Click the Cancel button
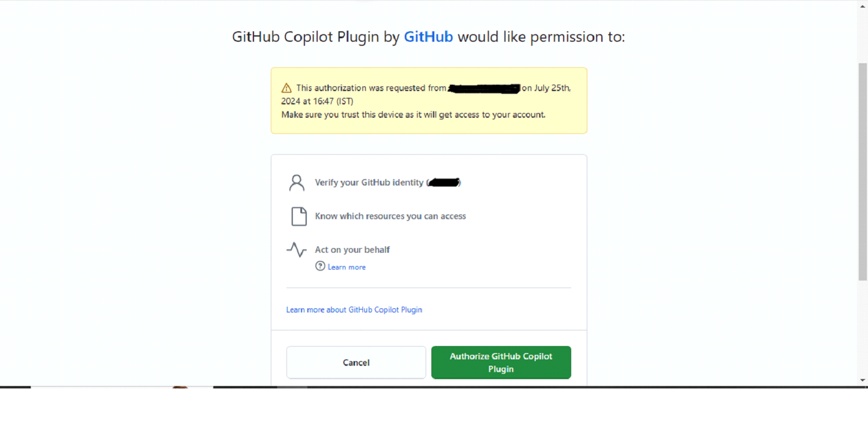This screenshot has width=868, height=422. click(355, 362)
